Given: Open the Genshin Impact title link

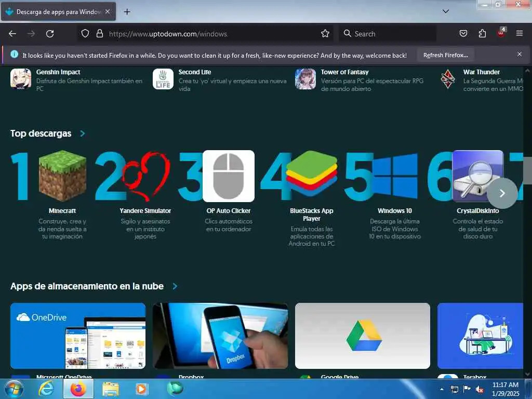Looking at the screenshot, I should click(58, 72).
